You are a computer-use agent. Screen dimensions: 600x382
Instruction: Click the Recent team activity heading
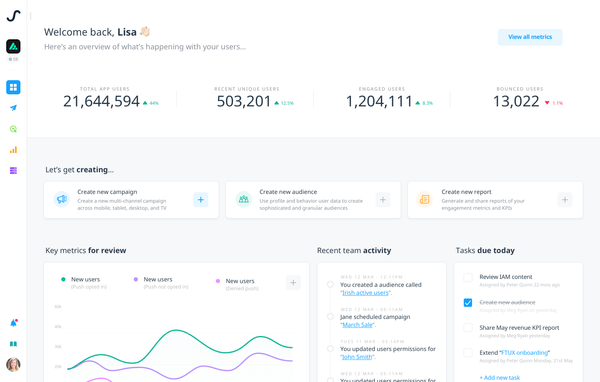354,250
